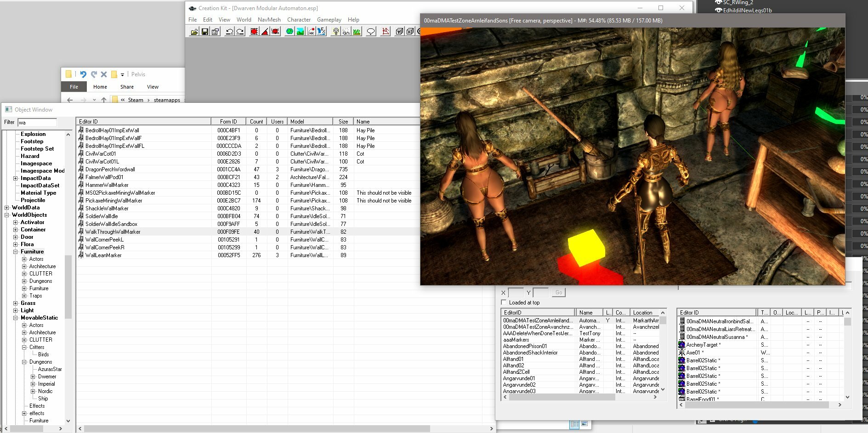Expand the Dwemer tree node
Screen dimensions: 868x433
pyautogui.click(x=33, y=377)
